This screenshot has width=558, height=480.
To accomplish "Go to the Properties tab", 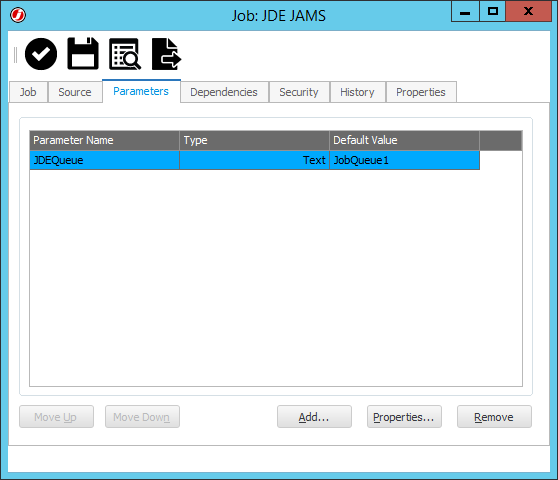I will (421, 92).
